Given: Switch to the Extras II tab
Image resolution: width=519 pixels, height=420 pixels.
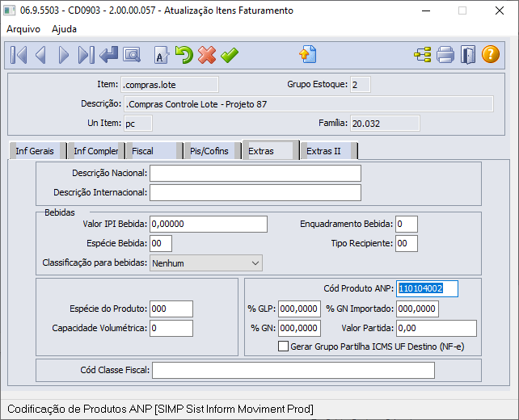Looking at the screenshot, I should pyautogui.click(x=323, y=151).
